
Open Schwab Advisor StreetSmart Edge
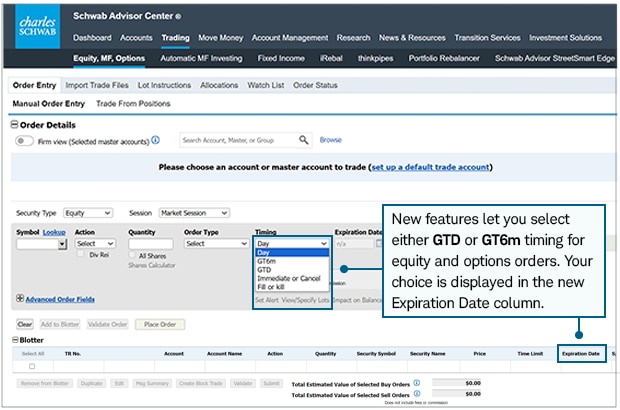coord(554,58)
